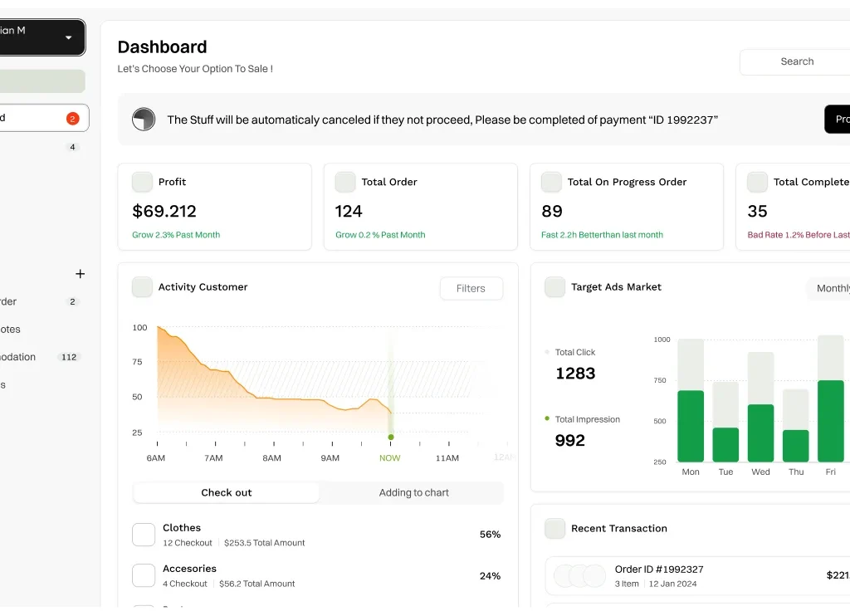The width and height of the screenshot is (850, 616).
Task: Click the Profit card icon
Action: (142, 182)
